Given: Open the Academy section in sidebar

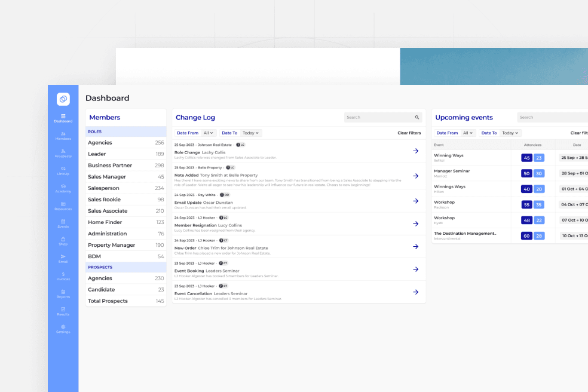Looking at the screenshot, I should click(63, 188).
